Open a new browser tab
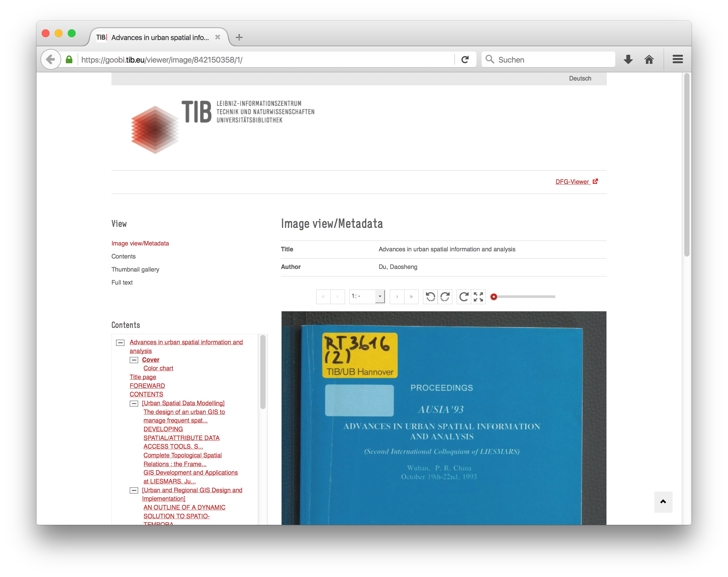The width and height of the screenshot is (728, 577). pos(239,37)
